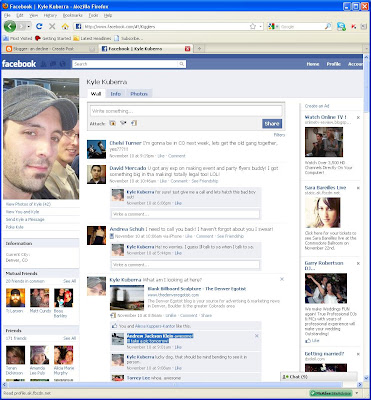Open the Edit menu

point(20,15)
